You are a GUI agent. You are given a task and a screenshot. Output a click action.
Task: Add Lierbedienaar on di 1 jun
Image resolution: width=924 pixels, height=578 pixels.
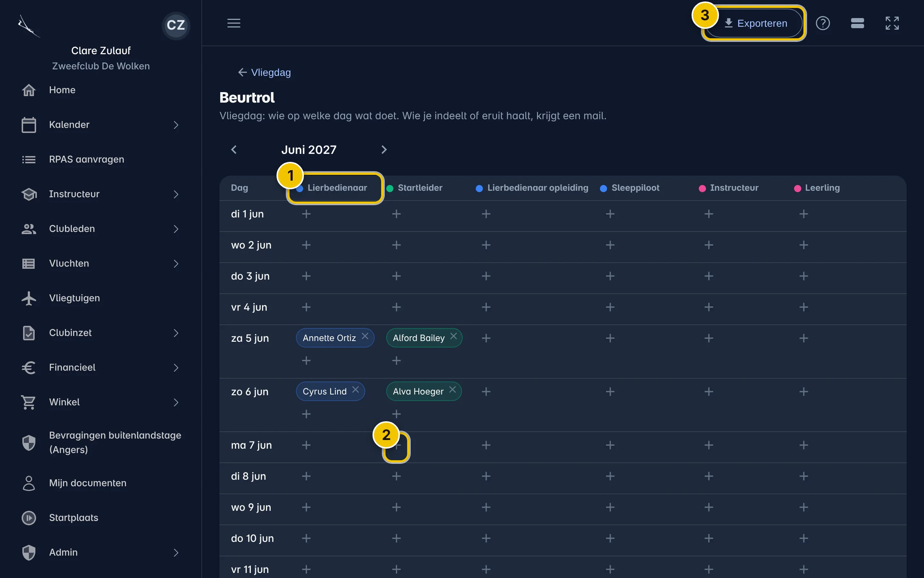306,214
